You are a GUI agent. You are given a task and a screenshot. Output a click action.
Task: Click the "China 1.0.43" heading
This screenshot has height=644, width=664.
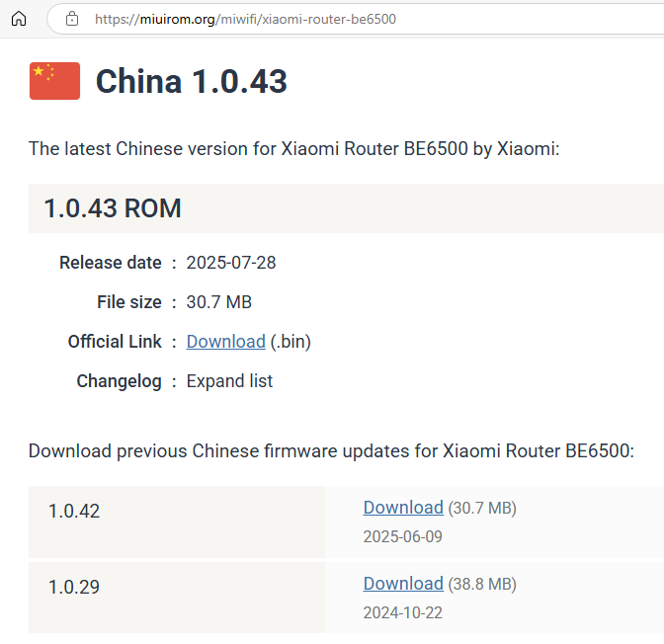click(x=191, y=81)
